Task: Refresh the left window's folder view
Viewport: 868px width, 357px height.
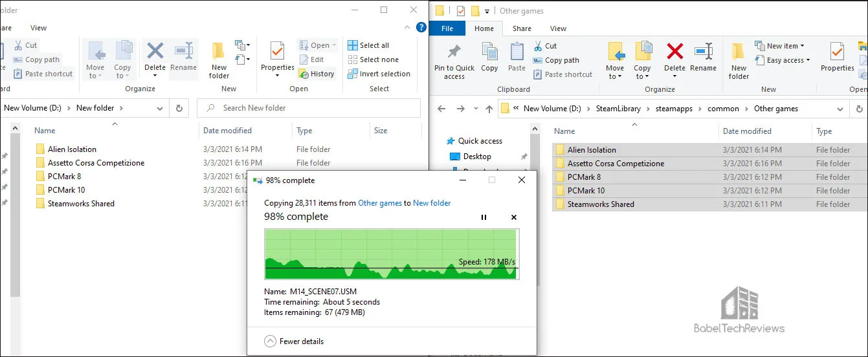Action: click(x=179, y=108)
